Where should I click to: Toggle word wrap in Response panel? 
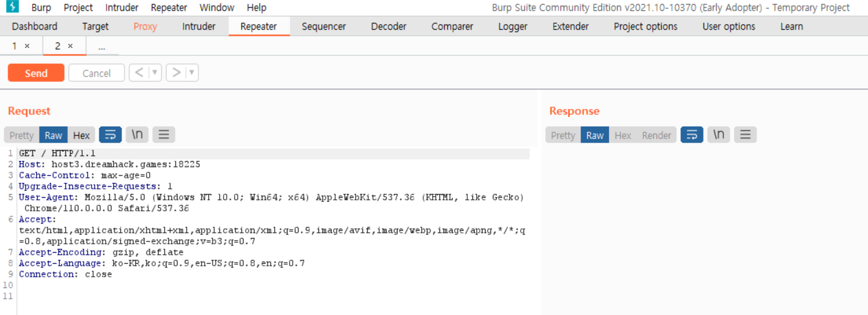click(x=692, y=135)
